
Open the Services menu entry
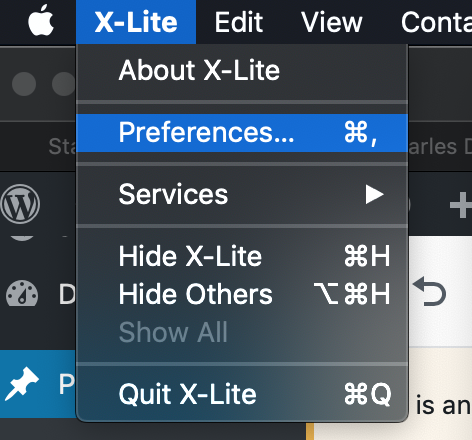point(242,194)
